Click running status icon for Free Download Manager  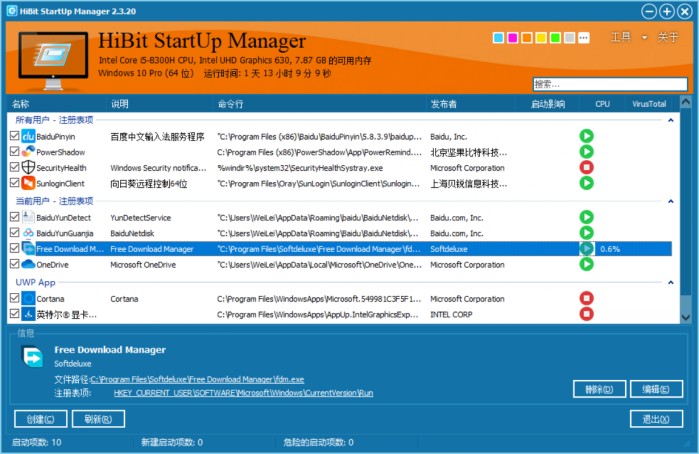tap(586, 248)
